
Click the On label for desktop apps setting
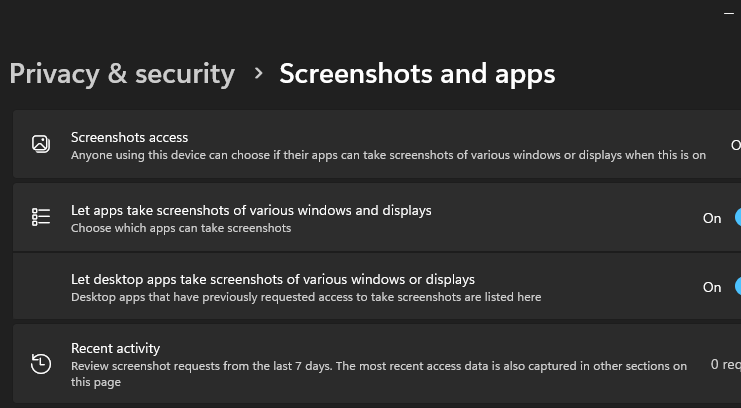click(712, 287)
